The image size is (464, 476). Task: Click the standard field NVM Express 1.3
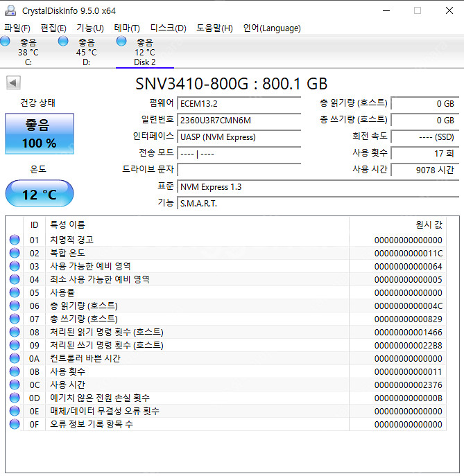tap(318, 186)
